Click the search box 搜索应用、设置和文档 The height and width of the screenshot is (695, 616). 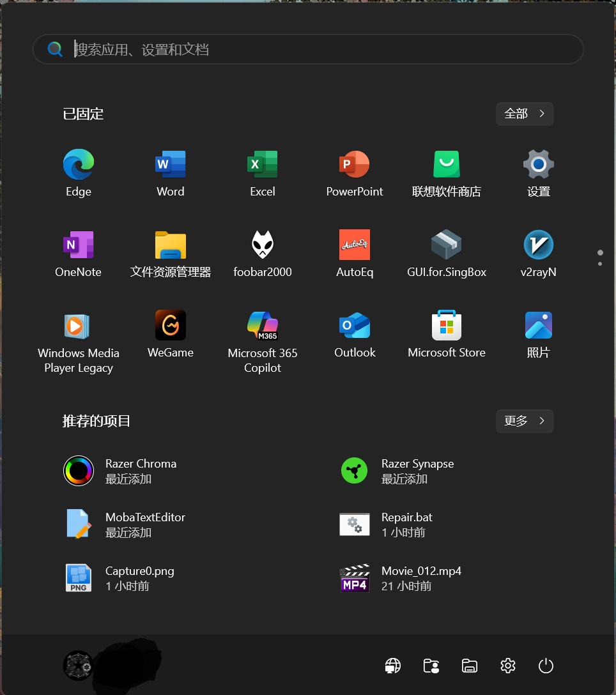(x=308, y=49)
